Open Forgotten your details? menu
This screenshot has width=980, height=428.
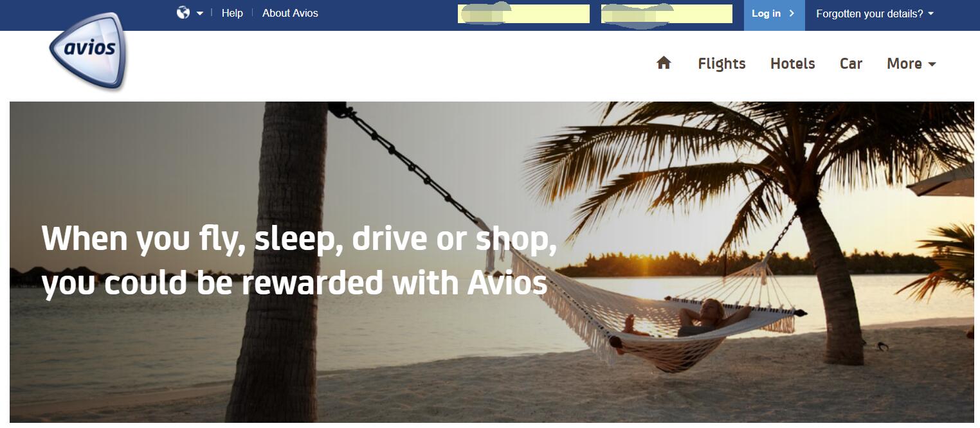[x=875, y=13]
